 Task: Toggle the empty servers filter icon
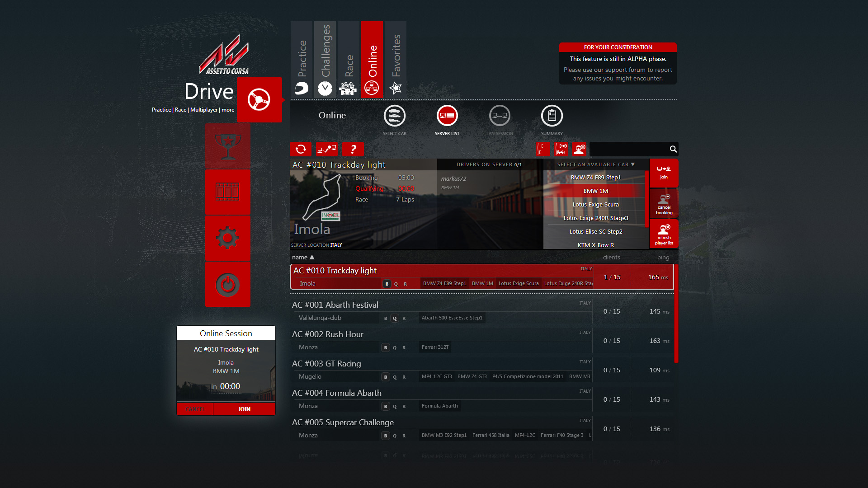click(x=543, y=149)
